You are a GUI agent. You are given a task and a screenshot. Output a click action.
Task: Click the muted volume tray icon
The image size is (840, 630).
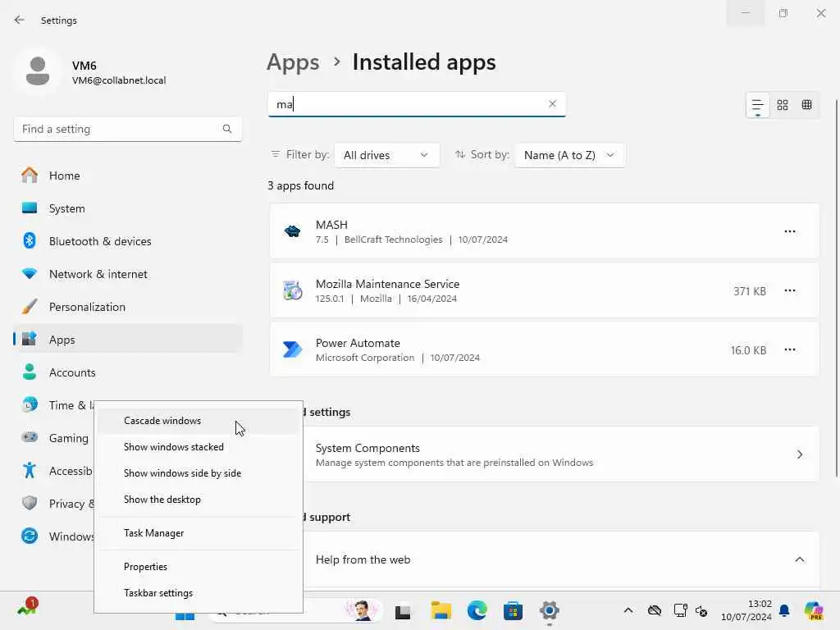click(x=701, y=610)
